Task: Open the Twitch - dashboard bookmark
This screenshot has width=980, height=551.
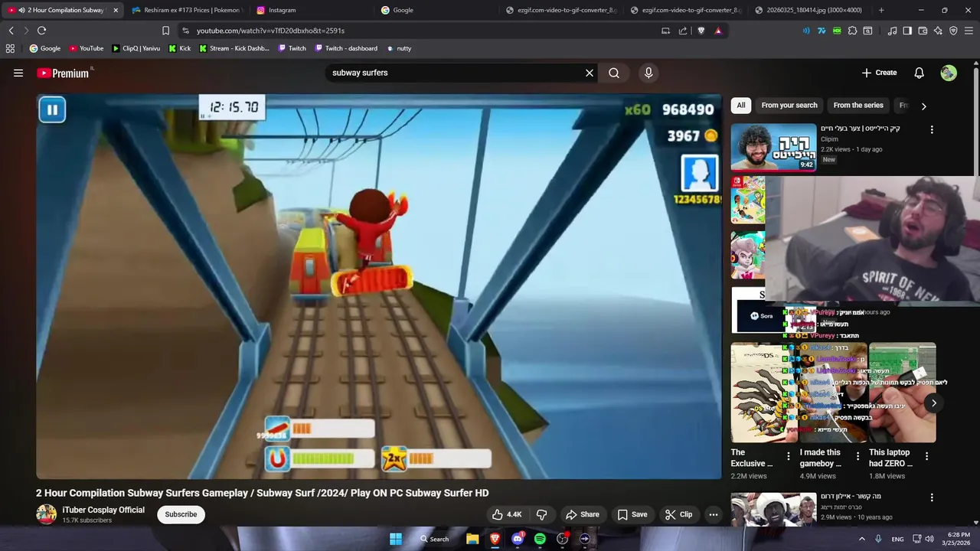Action: pos(345,48)
